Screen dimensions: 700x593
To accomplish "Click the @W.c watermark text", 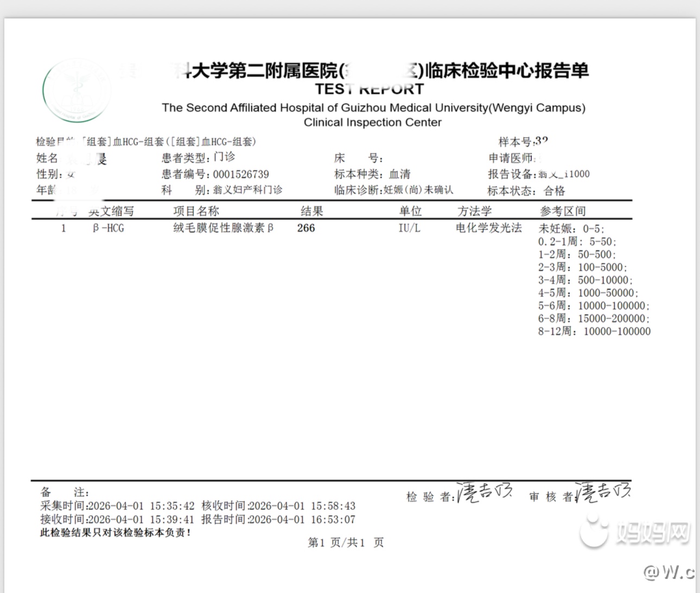I will click(x=669, y=572).
